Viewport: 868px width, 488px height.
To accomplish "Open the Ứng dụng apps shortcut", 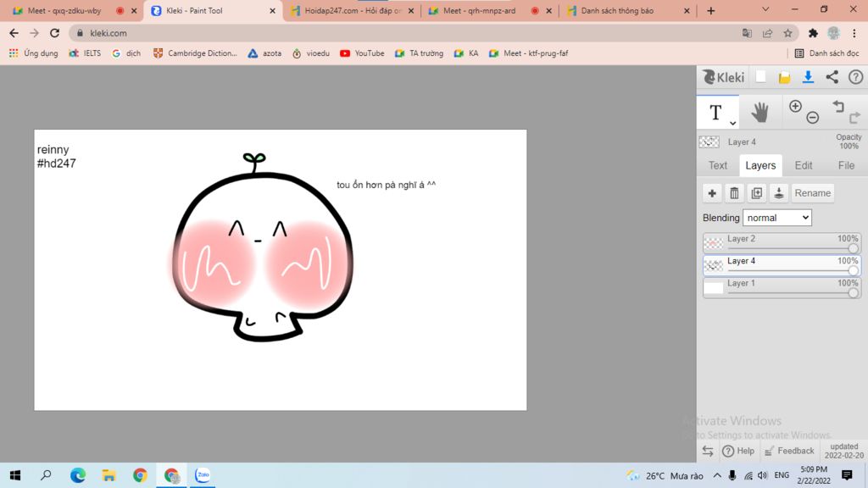I will tap(33, 53).
